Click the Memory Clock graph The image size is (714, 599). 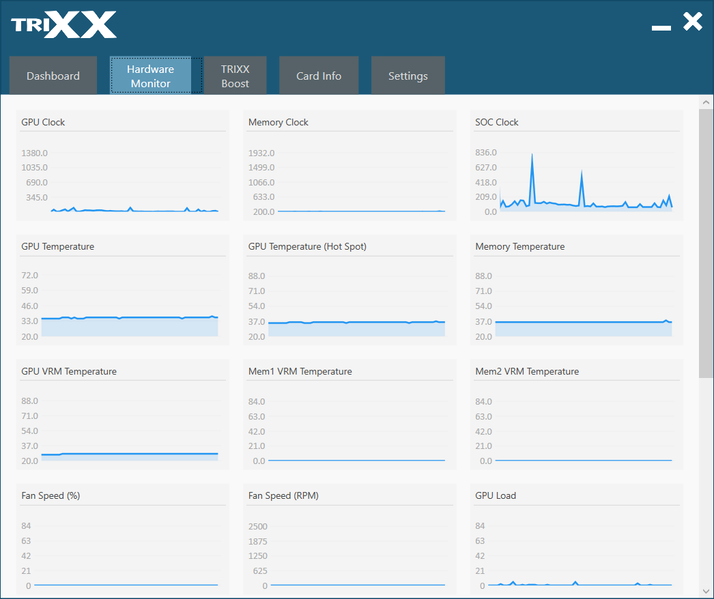point(349,181)
